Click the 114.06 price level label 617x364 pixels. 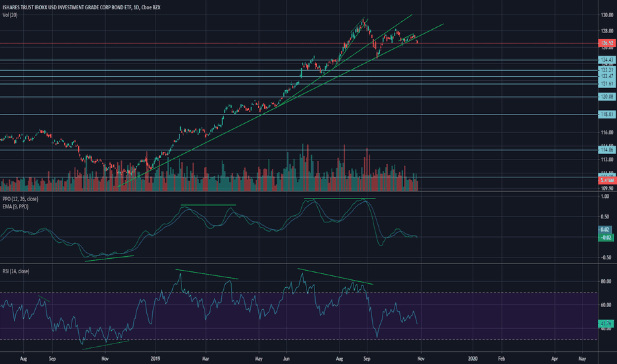click(x=606, y=150)
